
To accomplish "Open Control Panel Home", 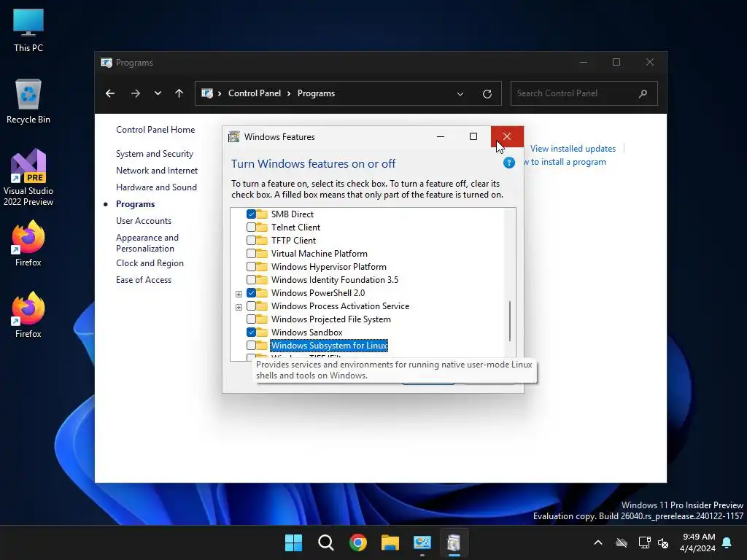I will [155, 130].
